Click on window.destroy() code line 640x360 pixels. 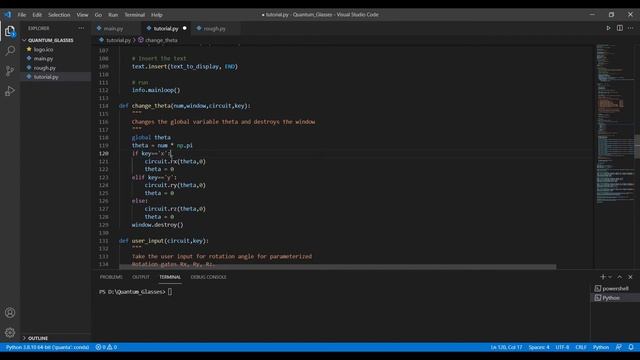[x=158, y=225]
